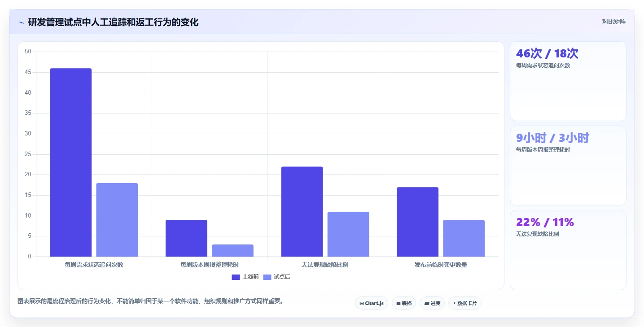Click the 无法复现缺陷比例 caption in the stat card
The width and height of the screenshot is (644, 327).
(x=538, y=234)
